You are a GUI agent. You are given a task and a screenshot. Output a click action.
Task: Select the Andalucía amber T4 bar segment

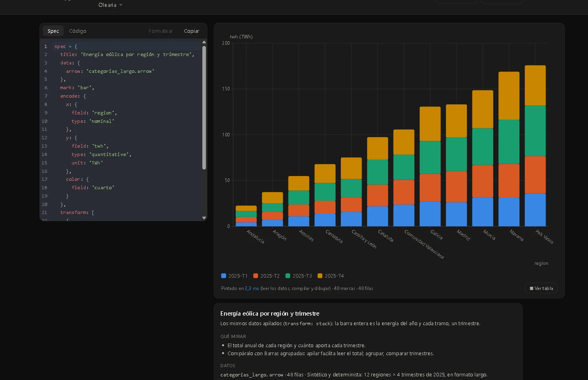pos(246,208)
